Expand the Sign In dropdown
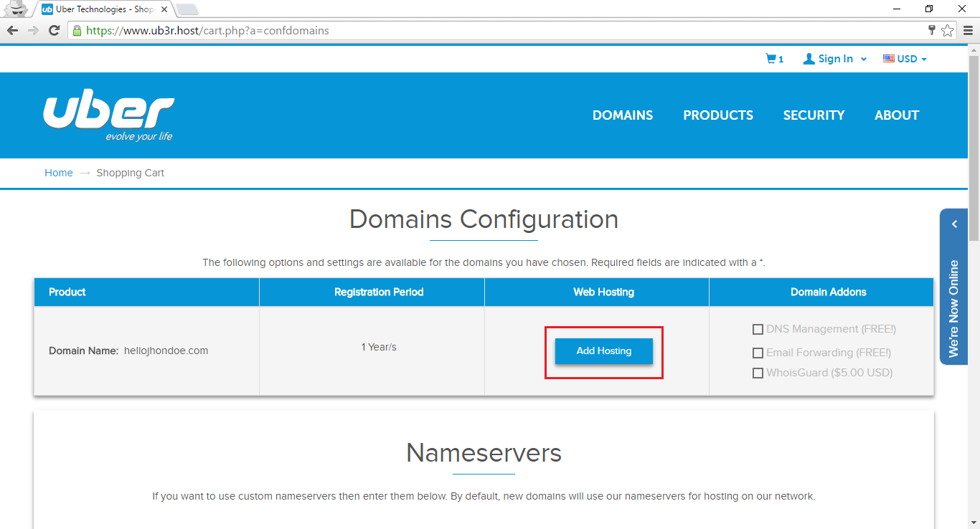 click(864, 59)
